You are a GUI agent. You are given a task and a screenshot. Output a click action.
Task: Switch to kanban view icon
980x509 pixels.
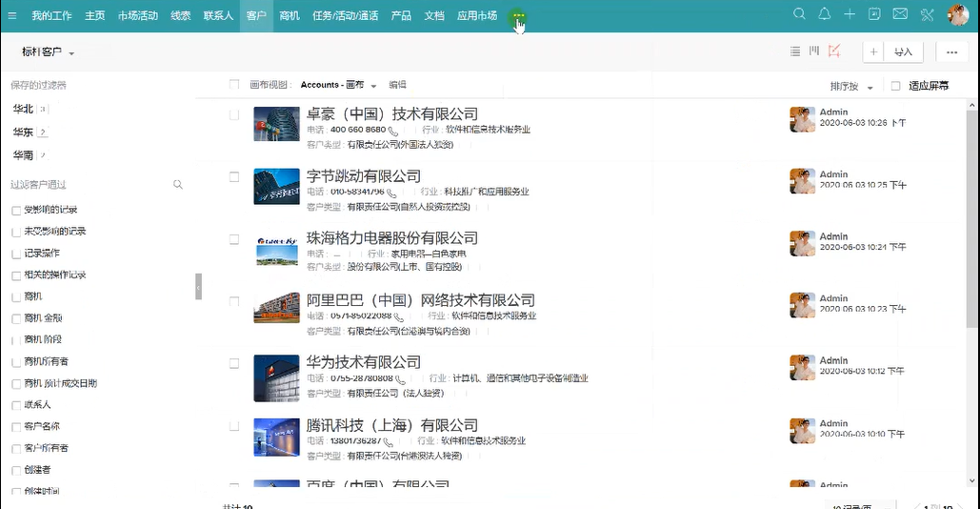(814, 51)
